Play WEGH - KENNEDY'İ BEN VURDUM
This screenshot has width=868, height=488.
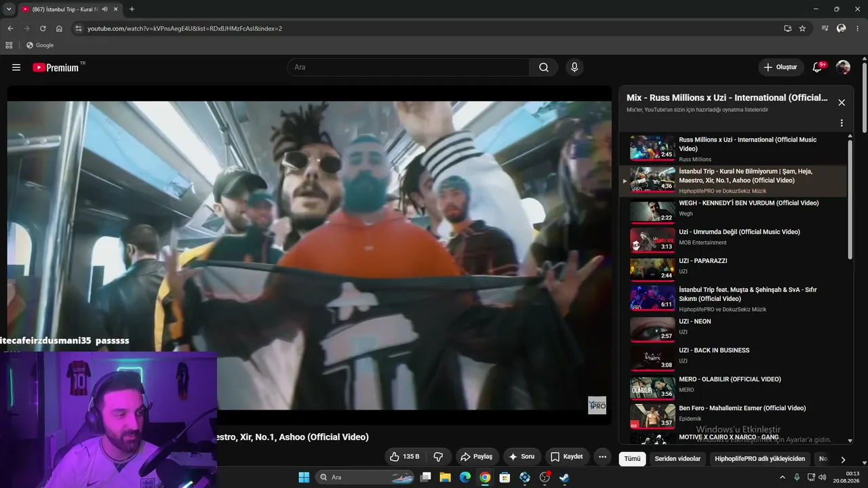(735, 210)
